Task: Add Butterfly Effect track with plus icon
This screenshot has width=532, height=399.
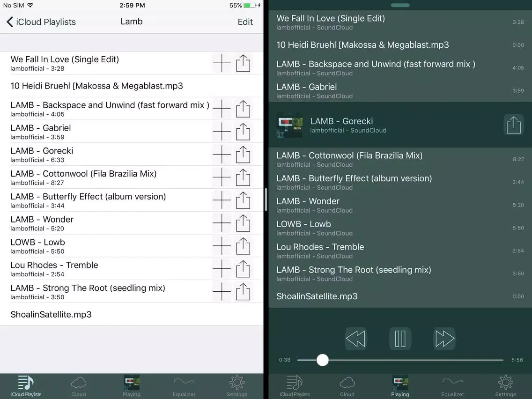Action: (x=222, y=200)
